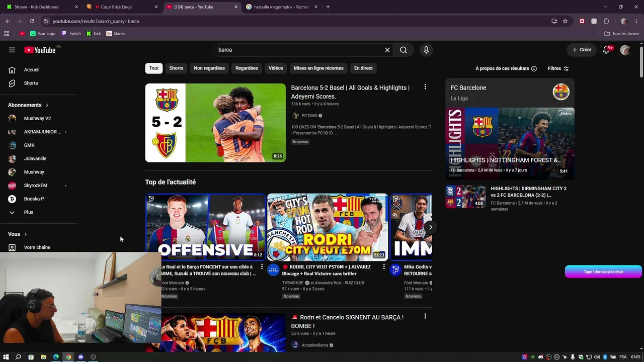Open OBS Studio from the taskbar
This screenshot has width=644, height=362.
93,357
